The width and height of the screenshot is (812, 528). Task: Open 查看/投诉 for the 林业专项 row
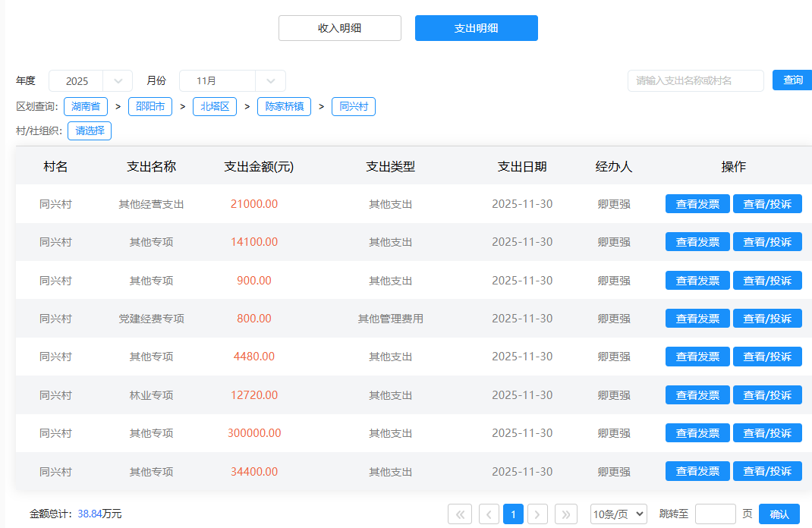point(767,395)
